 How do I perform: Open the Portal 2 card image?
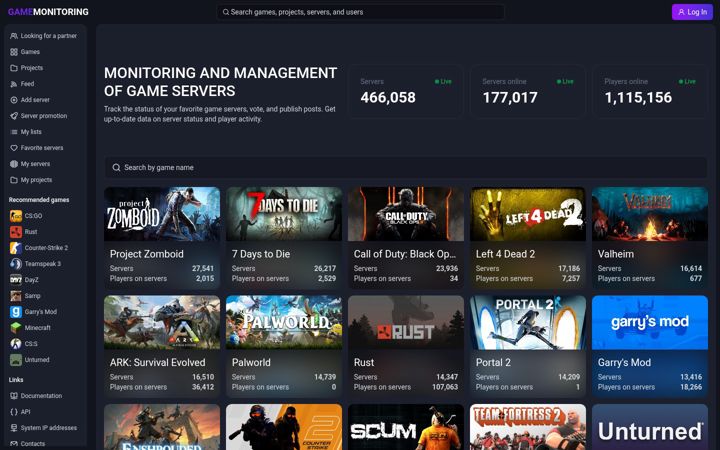point(528,322)
